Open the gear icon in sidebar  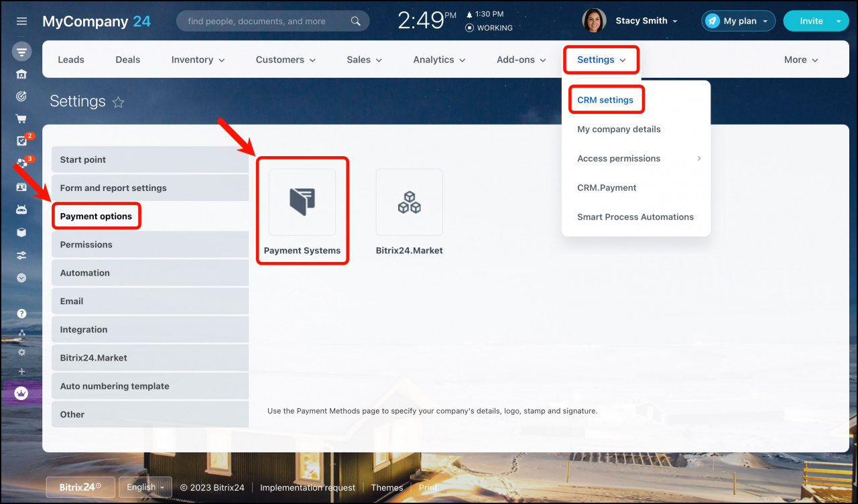tap(21, 352)
